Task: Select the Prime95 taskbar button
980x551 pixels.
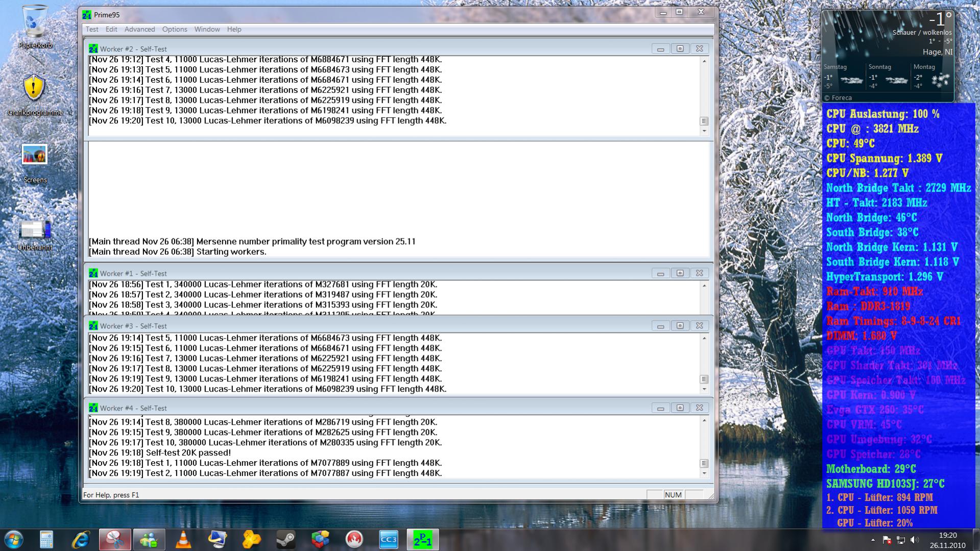Action: (423, 540)
